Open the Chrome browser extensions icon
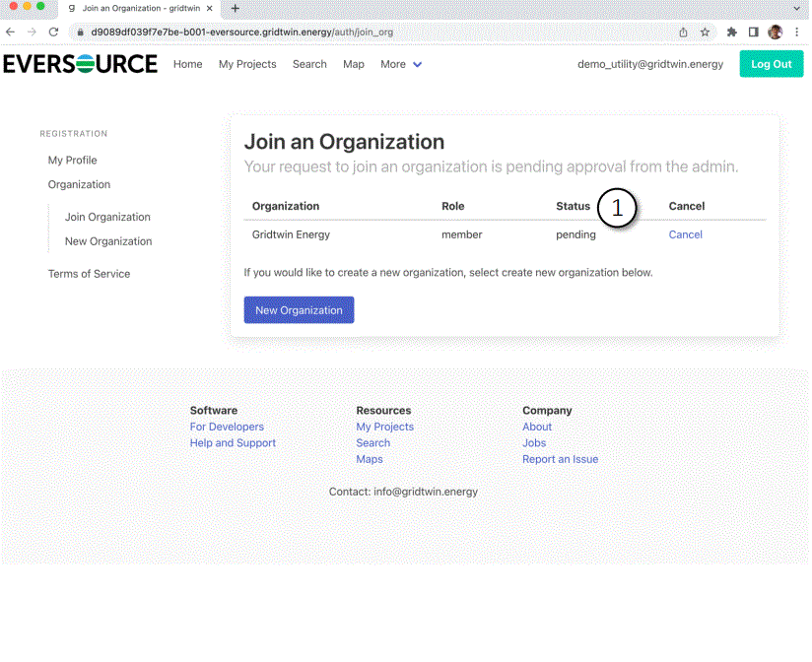 click(x=730, y=32)
